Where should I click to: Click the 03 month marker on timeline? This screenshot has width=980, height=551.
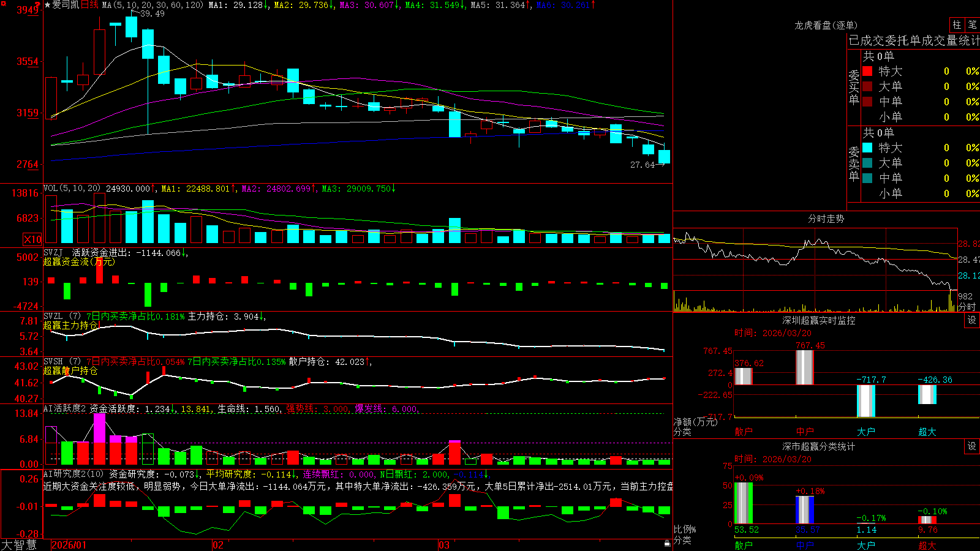(x=444, y=545)
